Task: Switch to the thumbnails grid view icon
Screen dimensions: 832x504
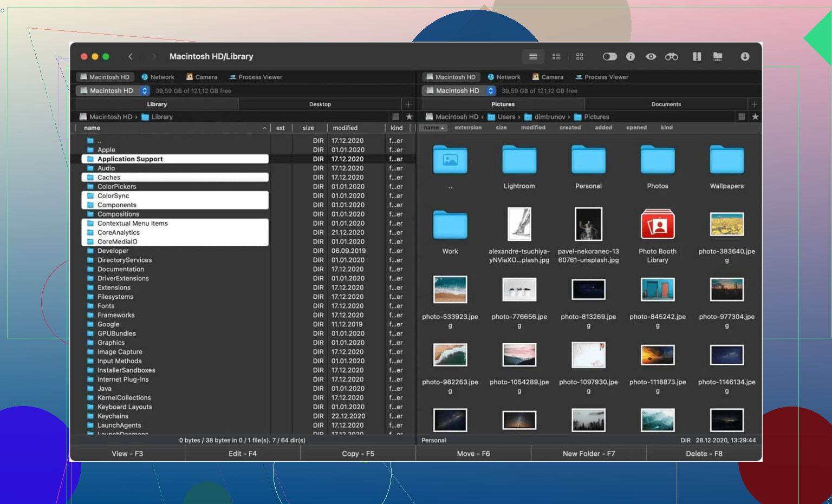Action: click(x=580, y=56)
